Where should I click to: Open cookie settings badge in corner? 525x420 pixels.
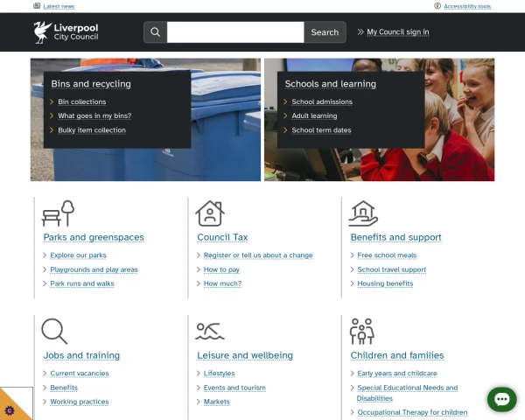coord(10,409)
